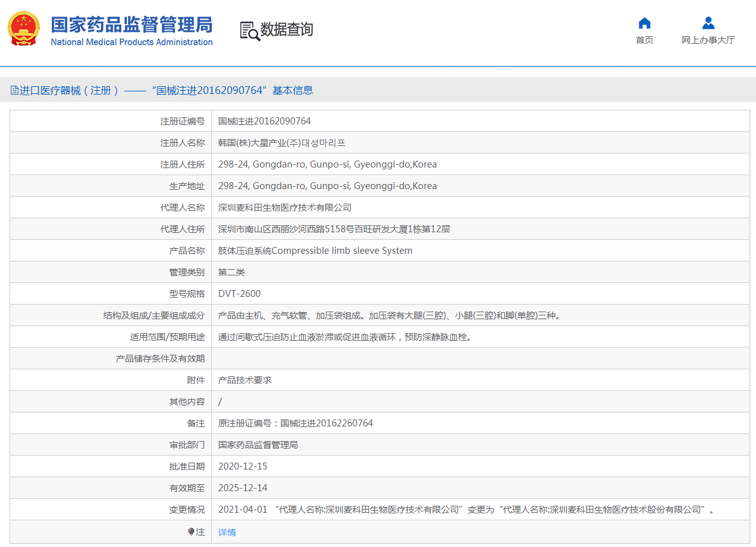
Task: Click the 第二类 management class value
Action: click(231, 272)
